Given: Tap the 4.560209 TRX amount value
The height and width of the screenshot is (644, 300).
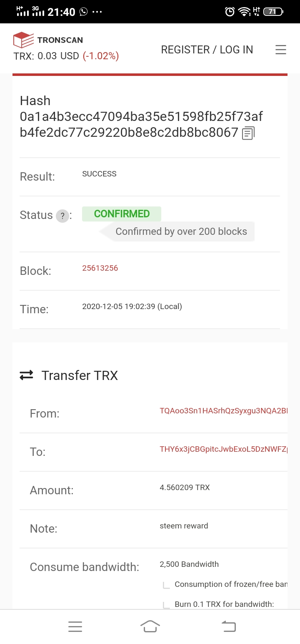Looking at the screenshot, I should [185, 487].
